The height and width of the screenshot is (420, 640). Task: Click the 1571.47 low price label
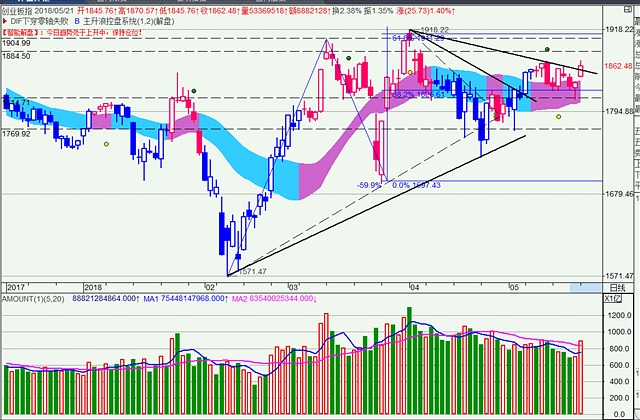pyautogui.click(x=253, y=271)
